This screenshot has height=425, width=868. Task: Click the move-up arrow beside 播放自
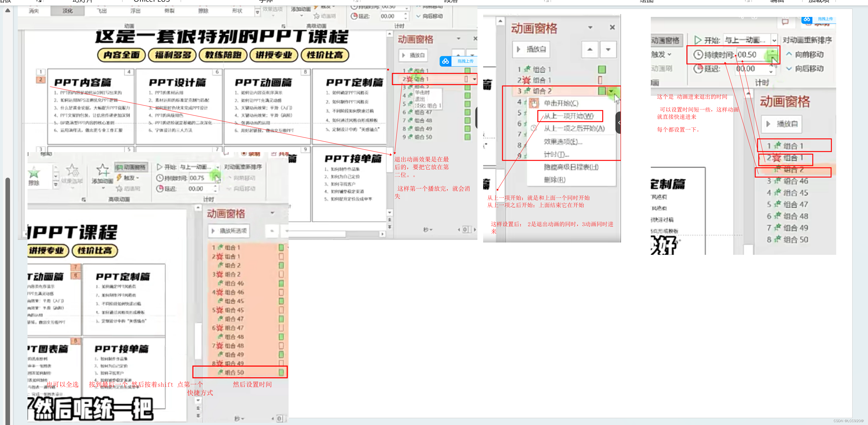590,49
